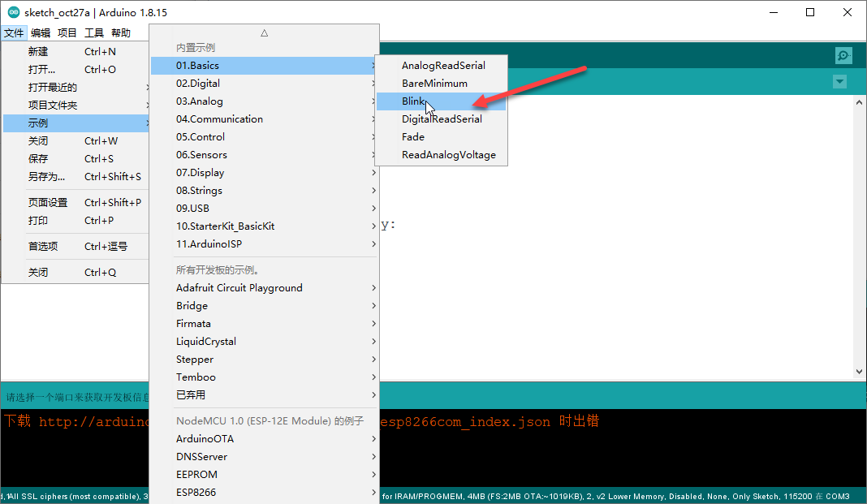The image size is (867, 504).
Task: Open the Firmata library examples
Action: [265, 323]
